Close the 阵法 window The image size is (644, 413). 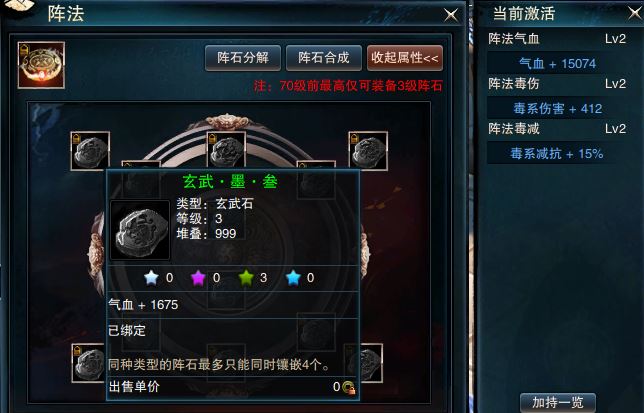(x=451, y=16)
